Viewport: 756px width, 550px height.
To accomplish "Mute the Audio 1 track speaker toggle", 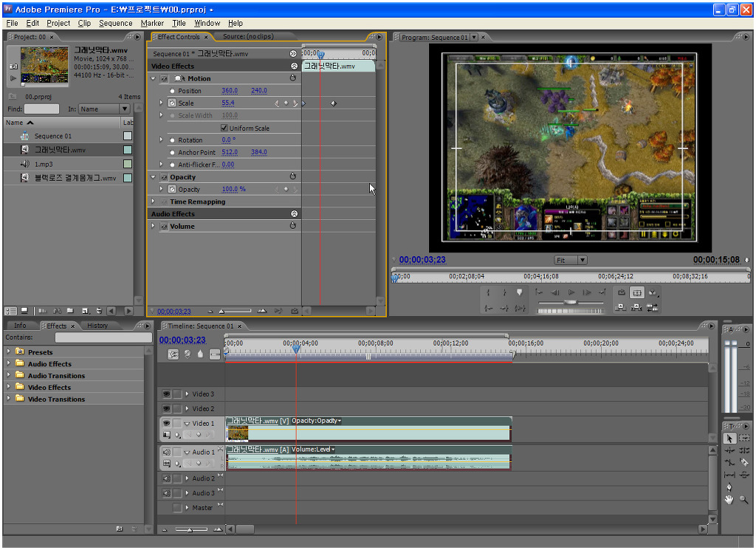I will (166, 452).
